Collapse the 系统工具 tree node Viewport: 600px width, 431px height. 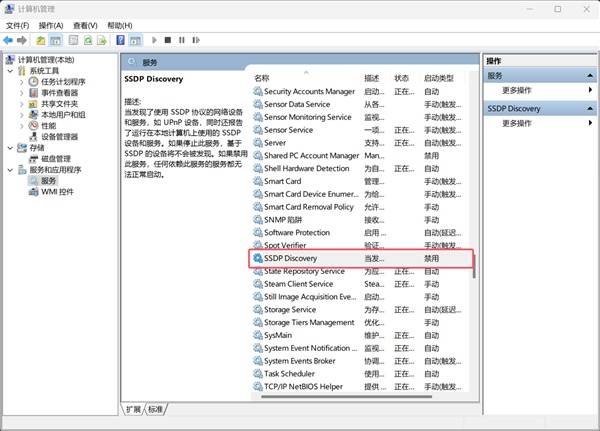[x=10, y=71]
